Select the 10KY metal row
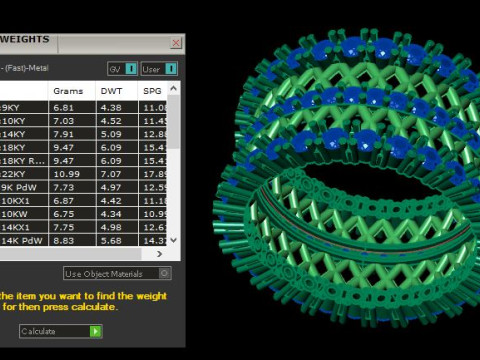 (x=83, y=121)
